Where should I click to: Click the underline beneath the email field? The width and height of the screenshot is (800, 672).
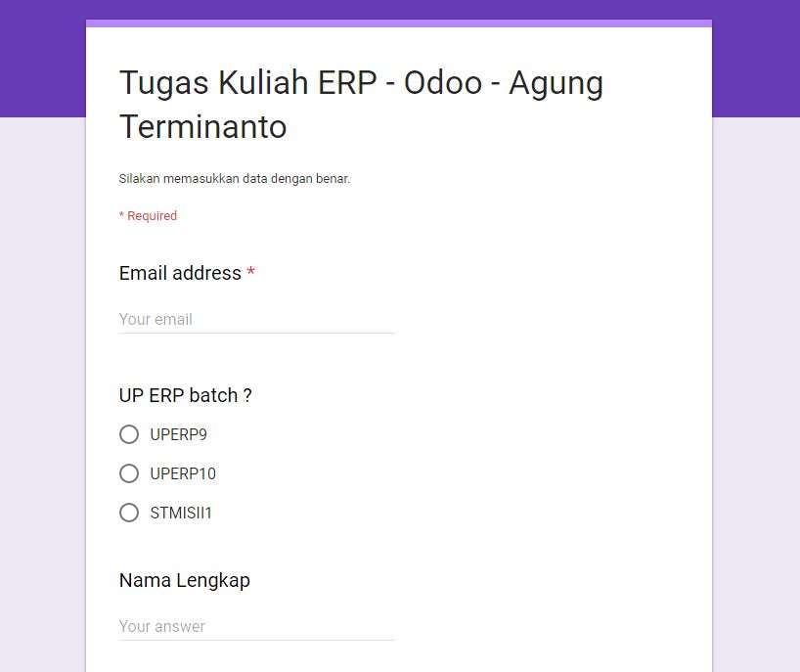tap(256, 333)
